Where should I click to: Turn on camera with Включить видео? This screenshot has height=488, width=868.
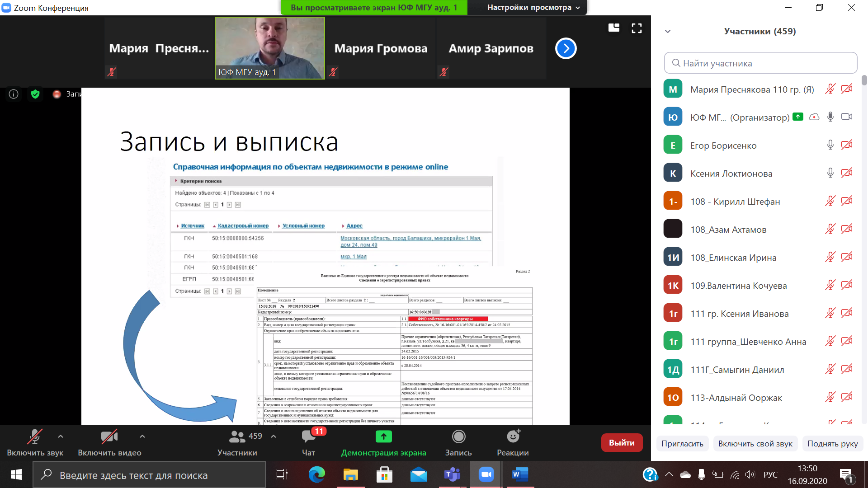tap(109, 443)
